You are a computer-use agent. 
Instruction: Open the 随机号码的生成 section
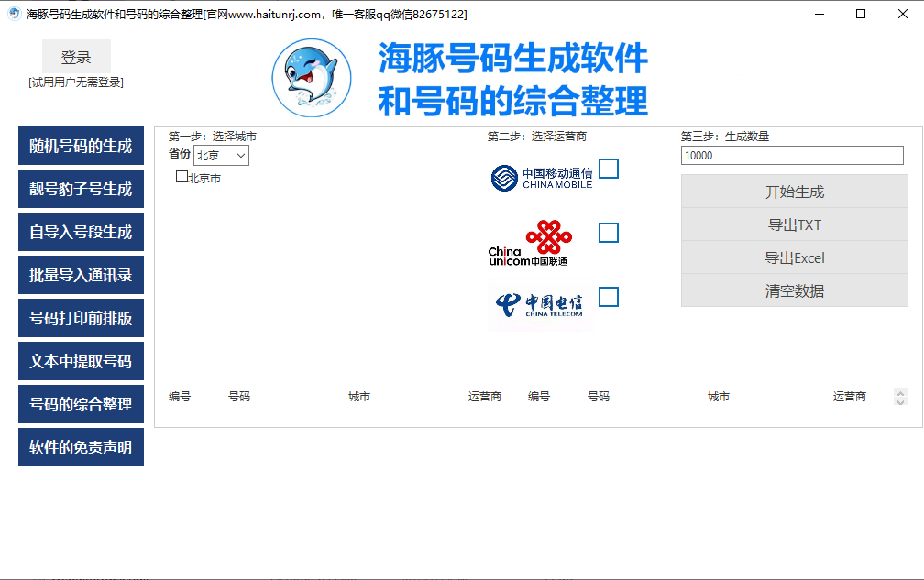(81, 146)
